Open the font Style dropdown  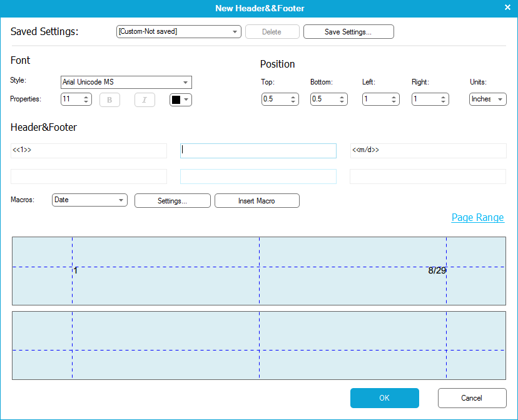pos(186,83)
